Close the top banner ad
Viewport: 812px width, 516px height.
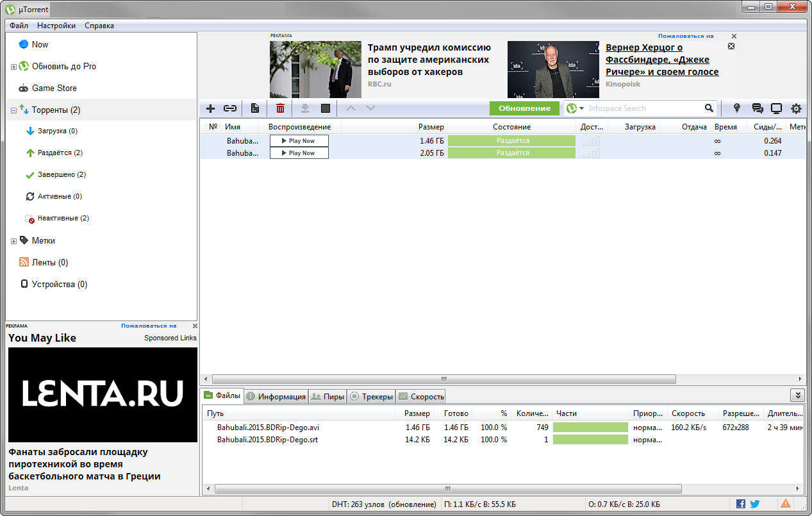[734, 37]
